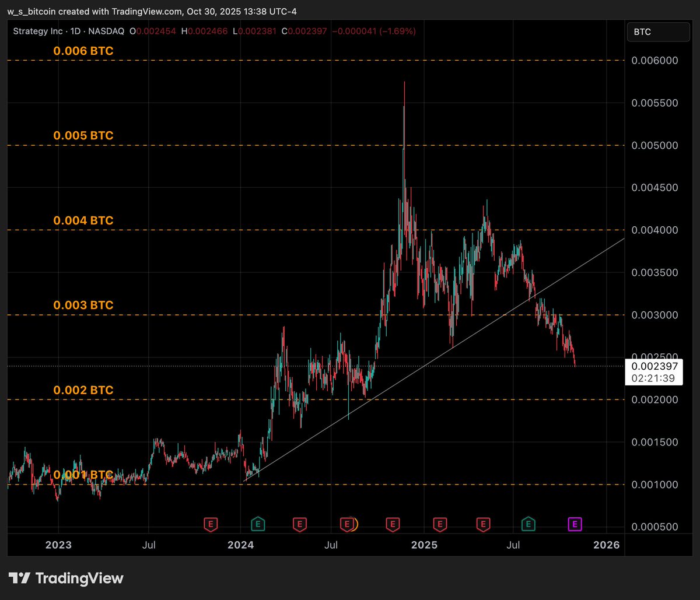The width and height of the screenshot is (700, 600).
Task: Click the 2025 label on the time axis
Action: point(423,545)
